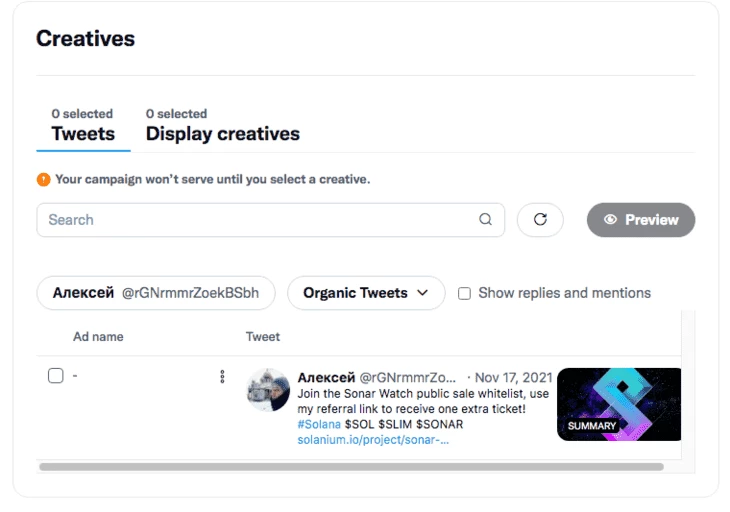
Task: Click the search magnifier icon
Action: click(485, 219)
